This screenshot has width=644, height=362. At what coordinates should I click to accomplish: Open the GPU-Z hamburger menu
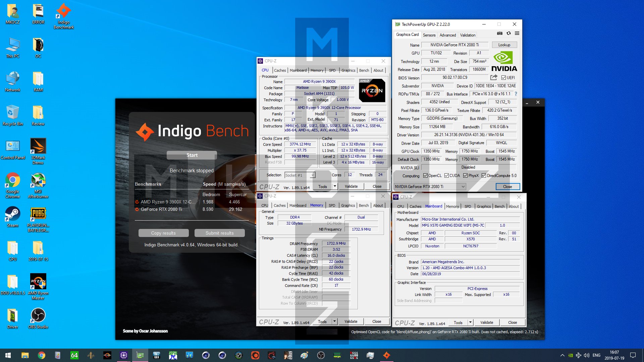click(517, 33)
